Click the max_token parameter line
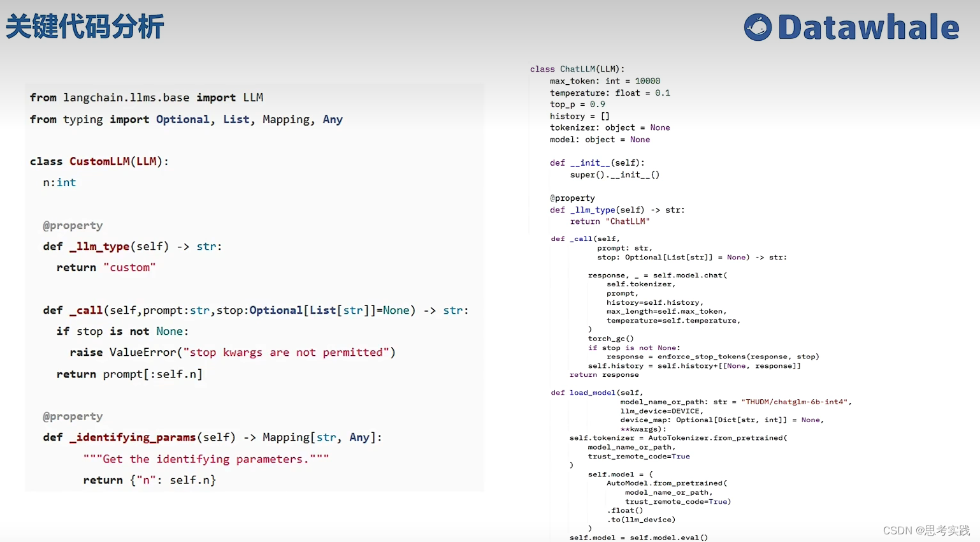Image resolution: width=980 pixels, height=542 pixels. tap(605, 81)
